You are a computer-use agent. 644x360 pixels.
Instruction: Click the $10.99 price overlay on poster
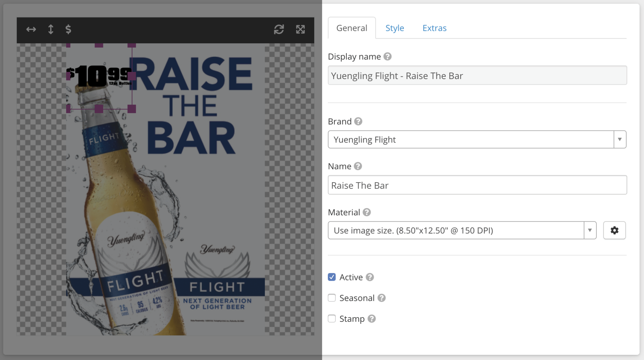pos(99,76)
